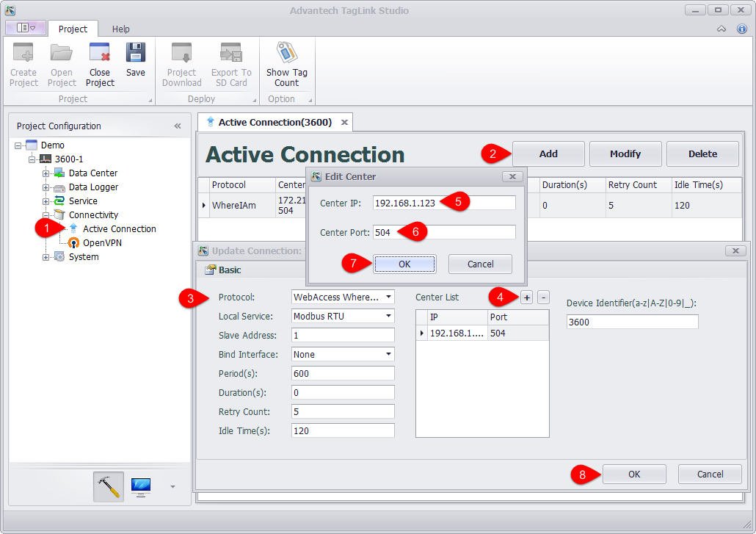
Task: Select the Active Connection(3600) tab
Action: (x=275, y=122)
